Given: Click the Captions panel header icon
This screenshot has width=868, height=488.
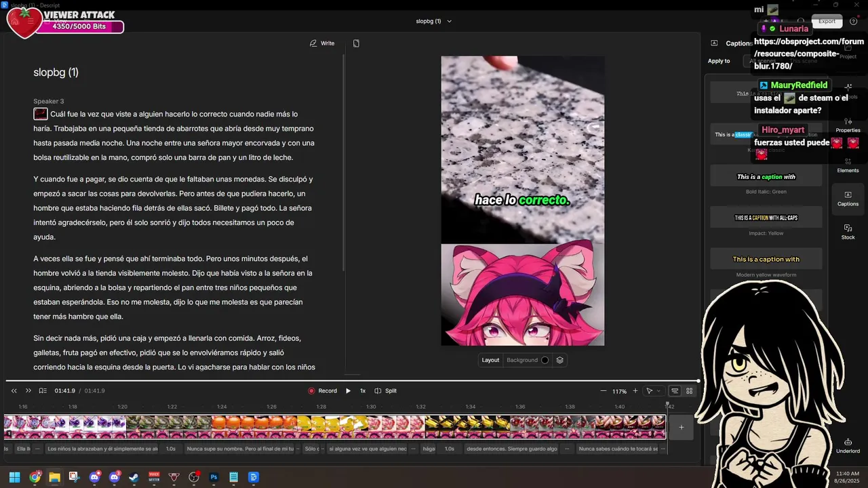Looking at the screenshot, I should pos(714,43).
